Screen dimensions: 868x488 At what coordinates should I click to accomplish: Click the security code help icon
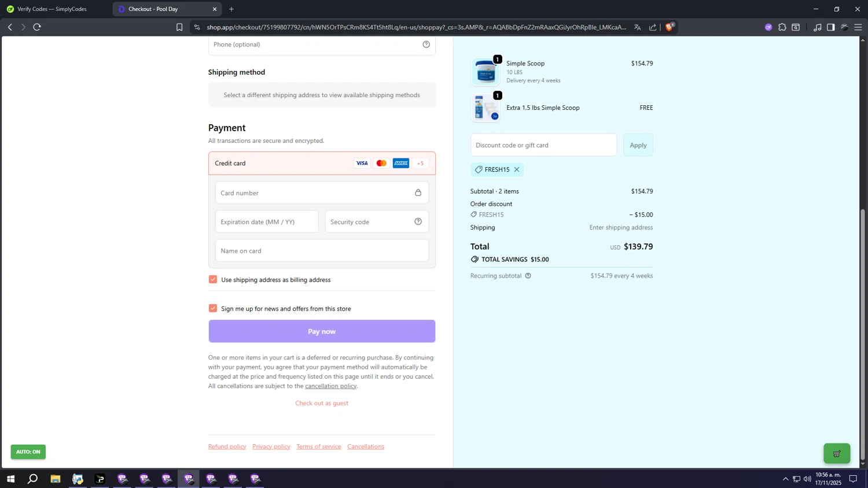[x=418, y=221]
